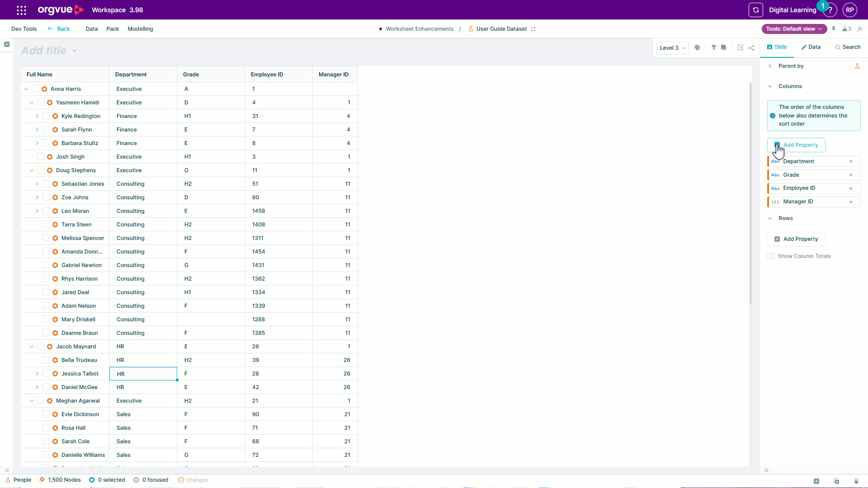Select the HR cell for Jessica Talbot
The height and width of the screenshot is (488, 868).
point(143,374)
